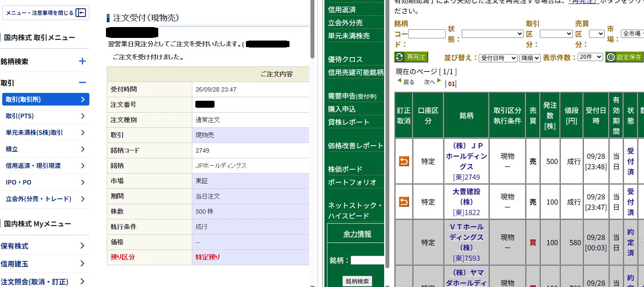644x287 pixels.
Task: Open 取引(PTS) menu item
Action: click(46, 116)
